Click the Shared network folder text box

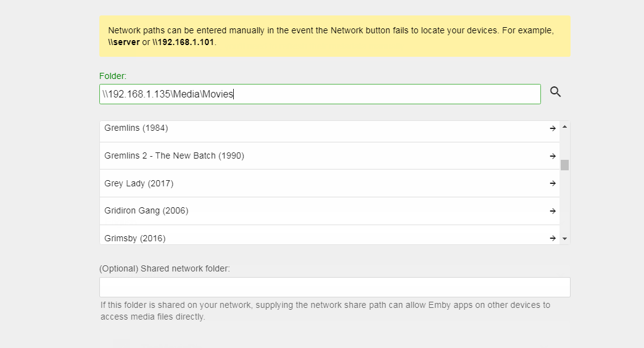pyautogui.click(x=334, y=288)
